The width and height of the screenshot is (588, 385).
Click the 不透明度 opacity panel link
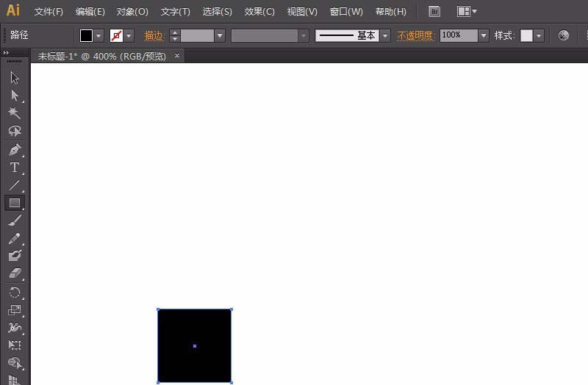(416, 36)
